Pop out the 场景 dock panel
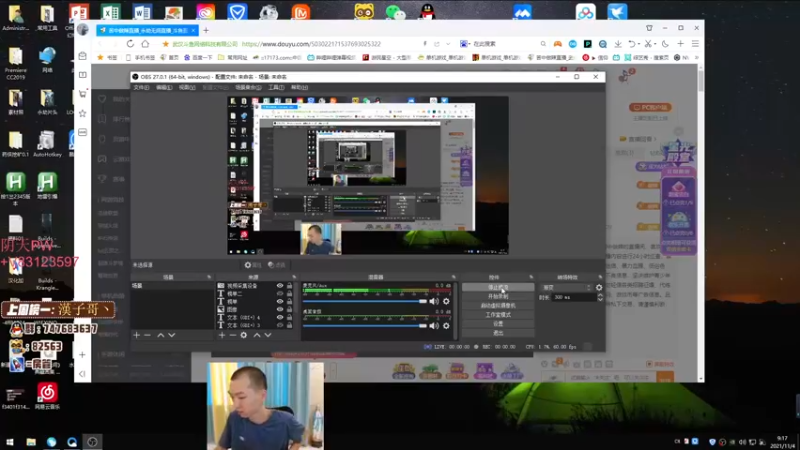The image size is (800, 450). coord(209,277)
